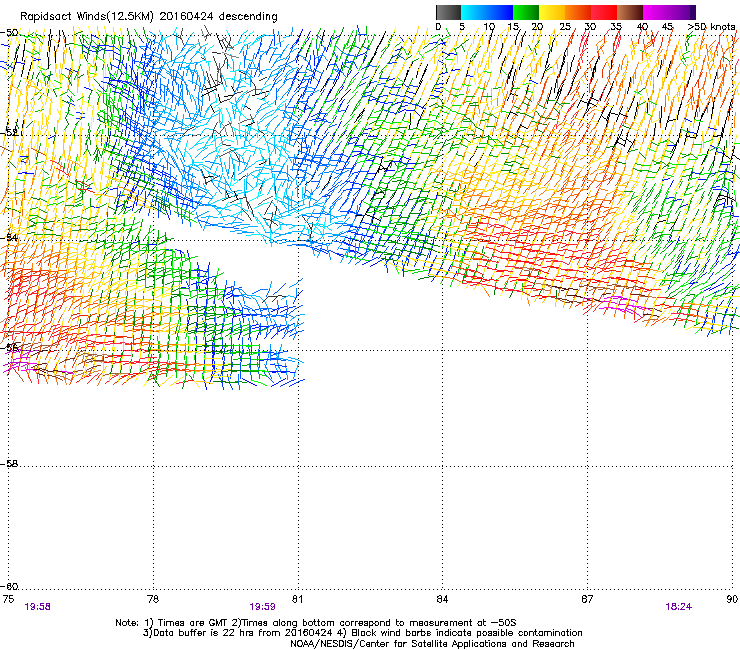The height and width of the screenshot is (650, 740).
Task: Click the green 15-20 knots legend swatch
Action: (526, 12)
